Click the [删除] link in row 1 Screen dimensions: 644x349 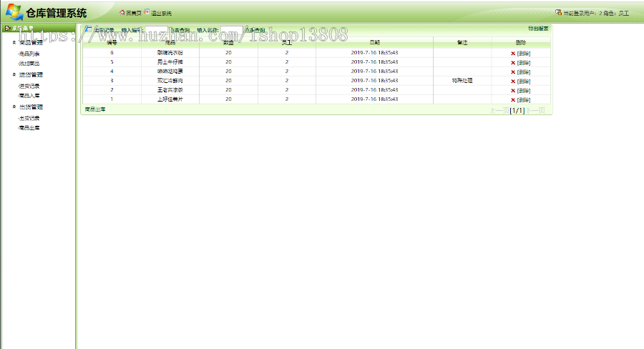[524, 100]
